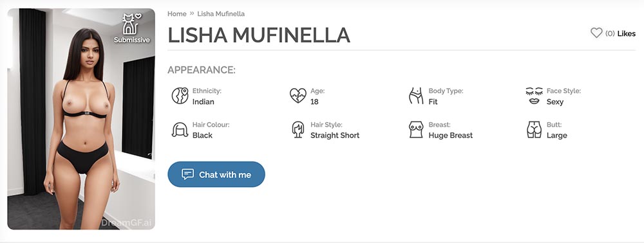Click the (0) Likes counter text
The width and height of the screenshot is (644, 243).
(x=620, y=33)
